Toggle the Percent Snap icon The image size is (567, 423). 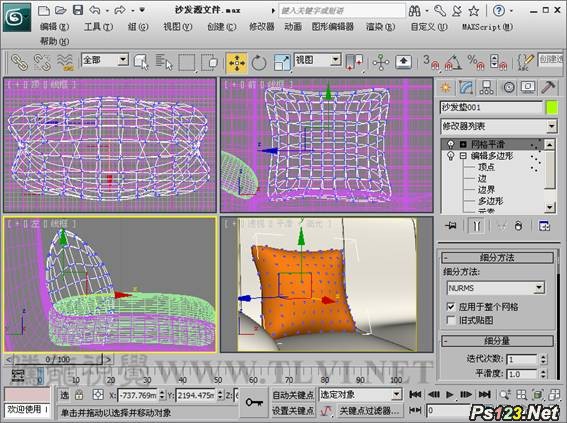tap(477, 62)
